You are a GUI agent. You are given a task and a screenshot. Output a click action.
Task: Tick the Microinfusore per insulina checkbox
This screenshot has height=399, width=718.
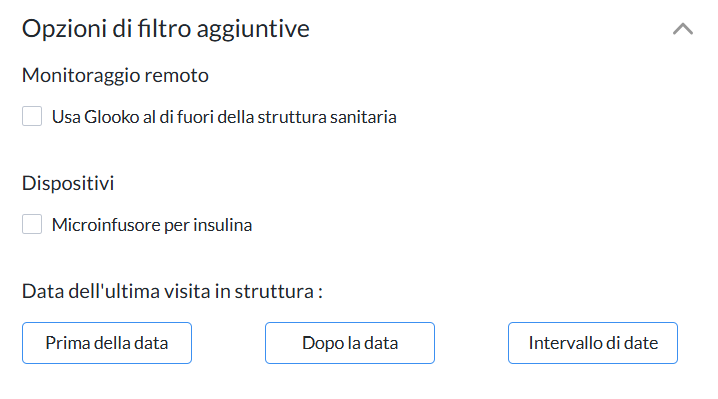click(x=32, y=224)
